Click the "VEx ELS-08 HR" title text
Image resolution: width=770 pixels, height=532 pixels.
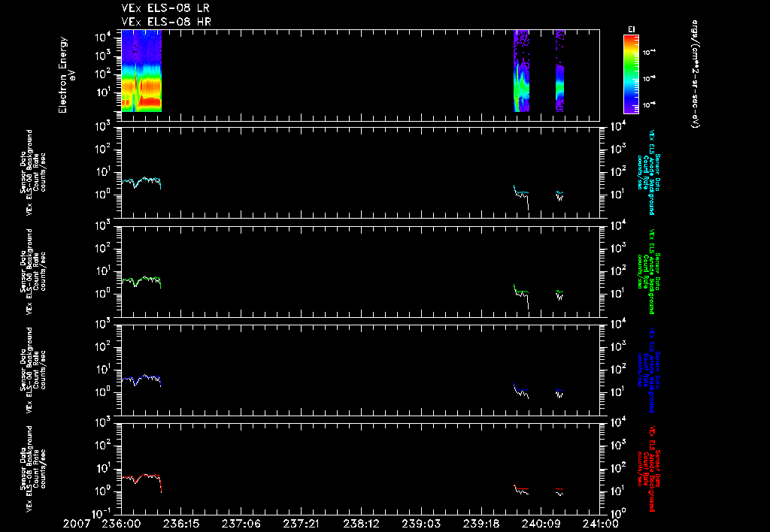[x=166, y=22]
